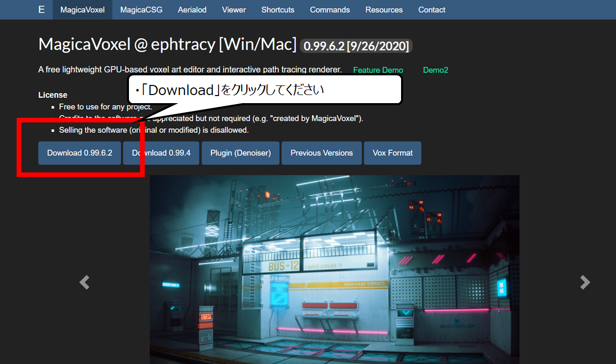Click 'Selling the software' license line
616x364 pixels.
[x=154, y=130]
